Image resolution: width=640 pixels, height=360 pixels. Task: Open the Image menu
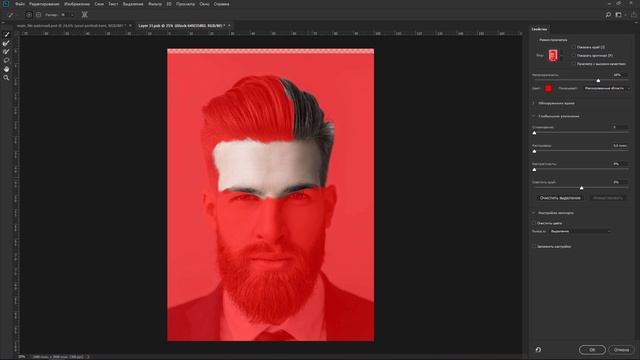click(77, 4)
